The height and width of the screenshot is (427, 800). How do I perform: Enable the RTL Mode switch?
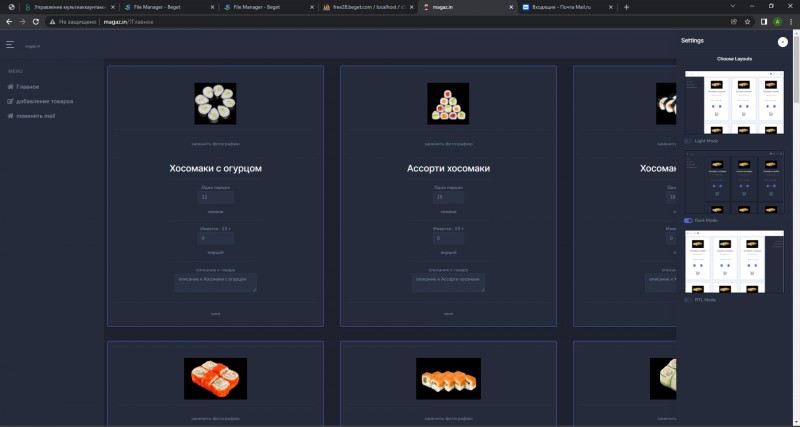coord(688,300)
